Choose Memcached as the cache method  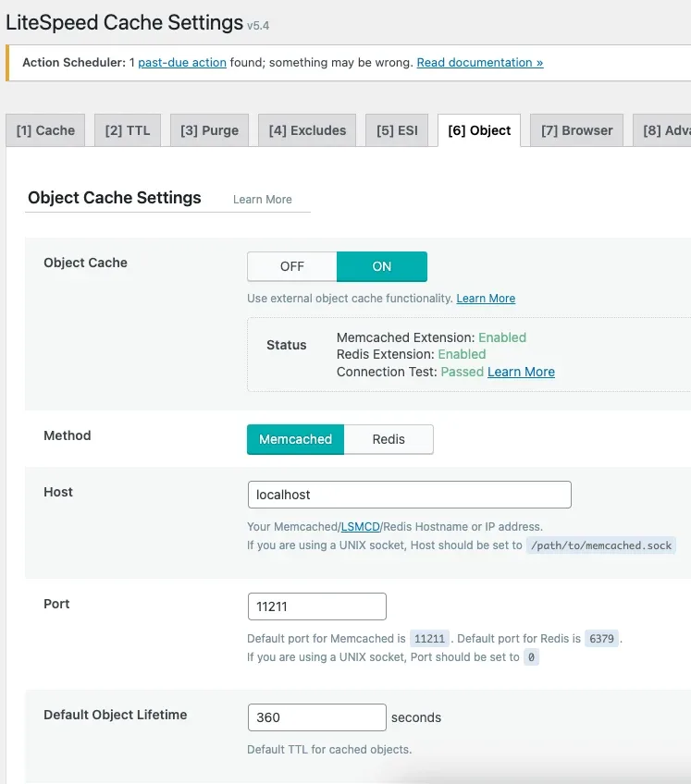tap(295, 439)
